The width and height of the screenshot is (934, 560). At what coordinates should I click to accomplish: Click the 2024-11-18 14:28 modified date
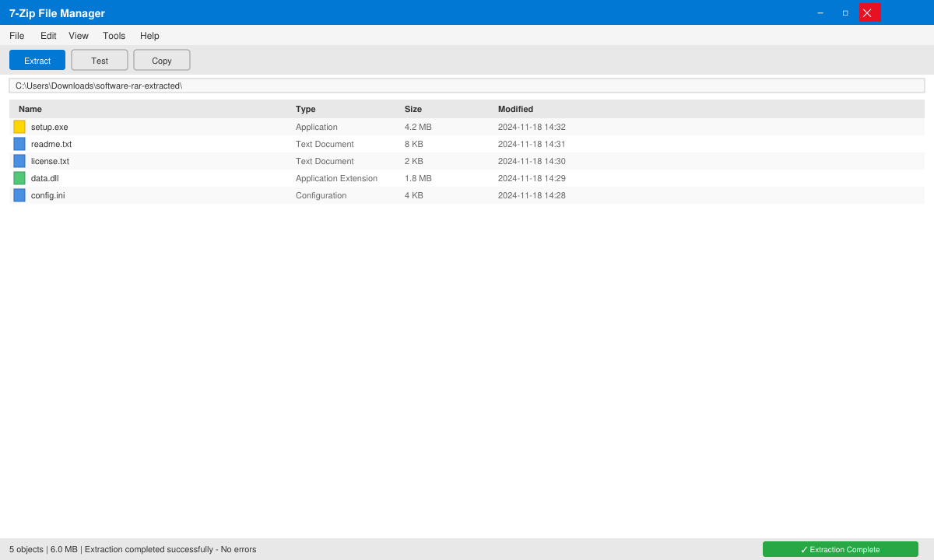532,195
